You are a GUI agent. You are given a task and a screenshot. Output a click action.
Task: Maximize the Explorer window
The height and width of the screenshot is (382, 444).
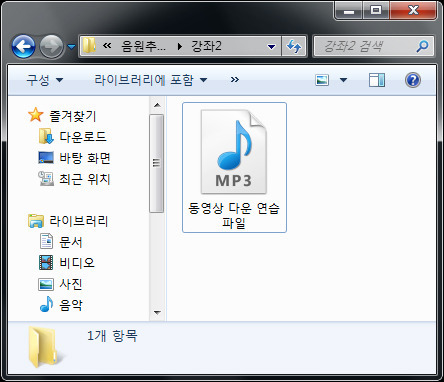click(376, 11)
